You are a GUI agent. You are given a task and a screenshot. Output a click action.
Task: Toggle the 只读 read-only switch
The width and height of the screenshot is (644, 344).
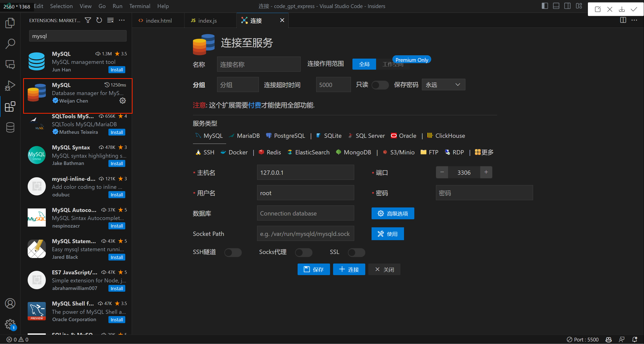click(x=380, y=85)
